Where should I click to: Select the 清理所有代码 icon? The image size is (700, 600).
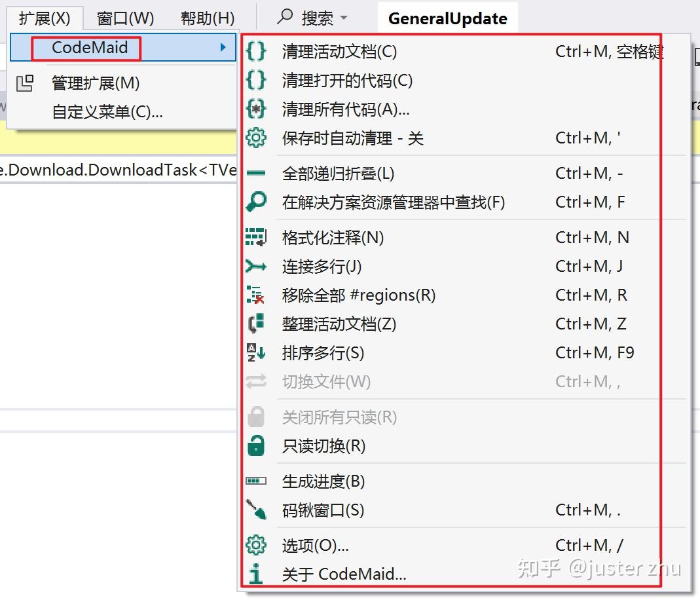[x=255, y=109]
